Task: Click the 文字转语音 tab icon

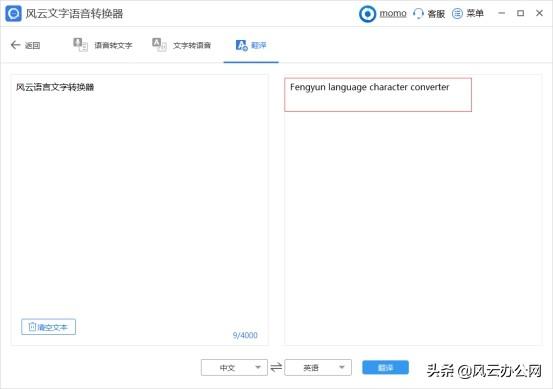Action: (159, 44)
